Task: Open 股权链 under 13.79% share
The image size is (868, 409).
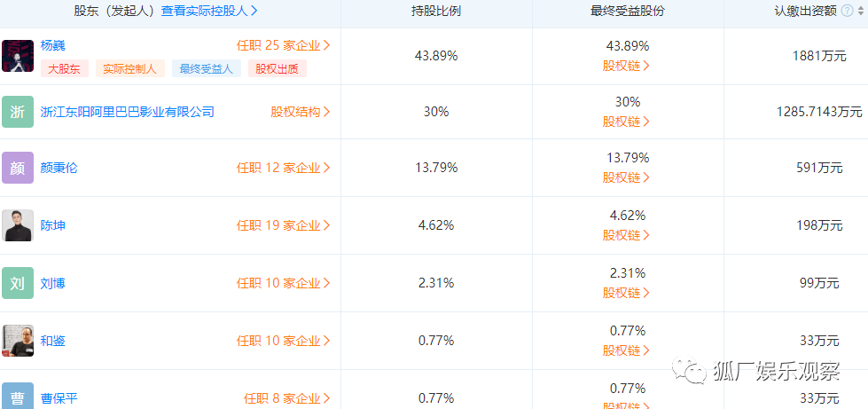Action: click(x=626, y=177)
